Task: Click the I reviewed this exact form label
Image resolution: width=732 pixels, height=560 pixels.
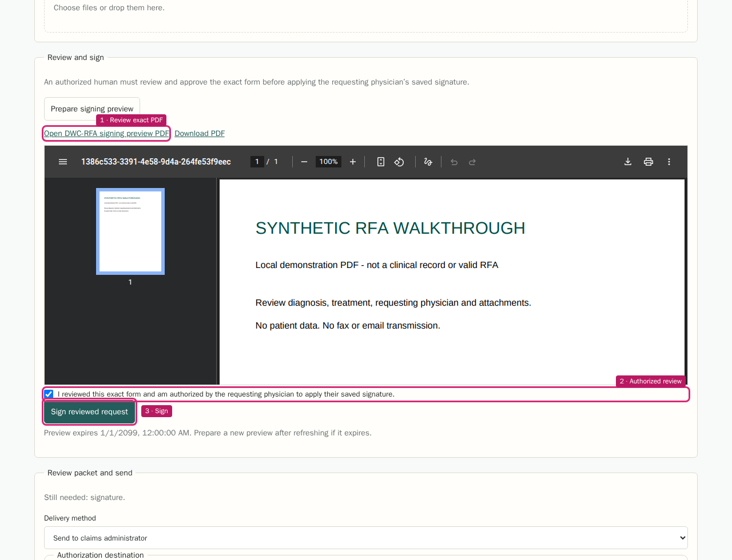Action: click(226, 394)
